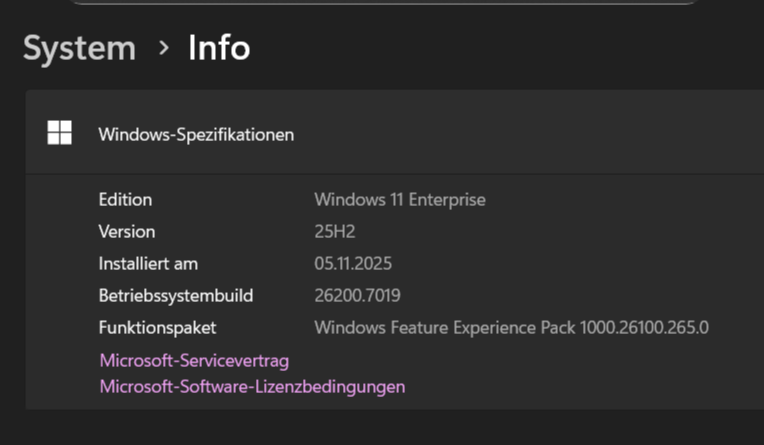Select the Installiert am label
The height and width of the screenshot is (445, 764).
click(x=148, y=264)
